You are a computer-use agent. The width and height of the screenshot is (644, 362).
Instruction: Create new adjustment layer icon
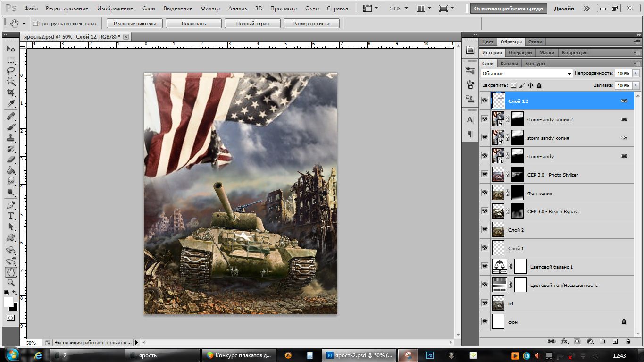590,341
